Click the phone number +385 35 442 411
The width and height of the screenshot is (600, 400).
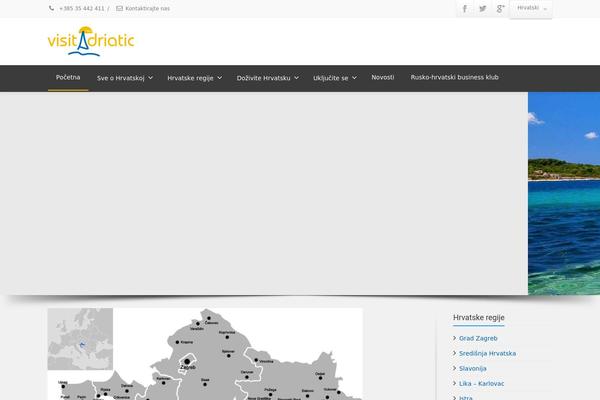[82, 8]
